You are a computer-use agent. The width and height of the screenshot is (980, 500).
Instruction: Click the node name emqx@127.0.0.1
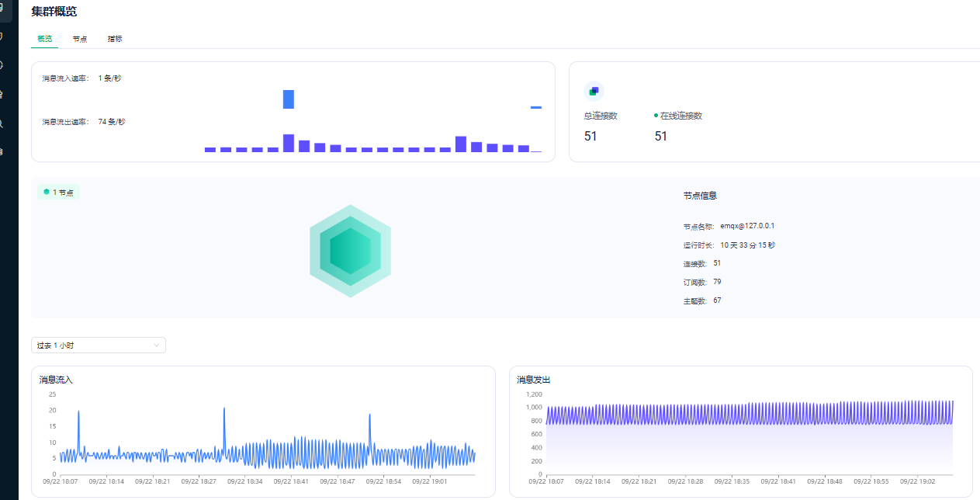pyautogui.click(x=747, y=226)
